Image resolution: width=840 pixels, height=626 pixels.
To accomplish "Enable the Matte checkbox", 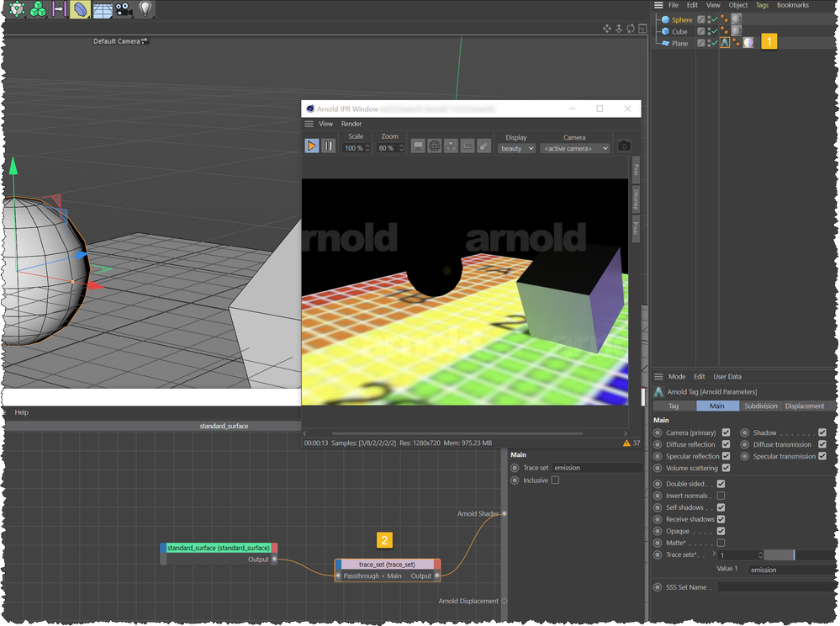I will (721, 543).
